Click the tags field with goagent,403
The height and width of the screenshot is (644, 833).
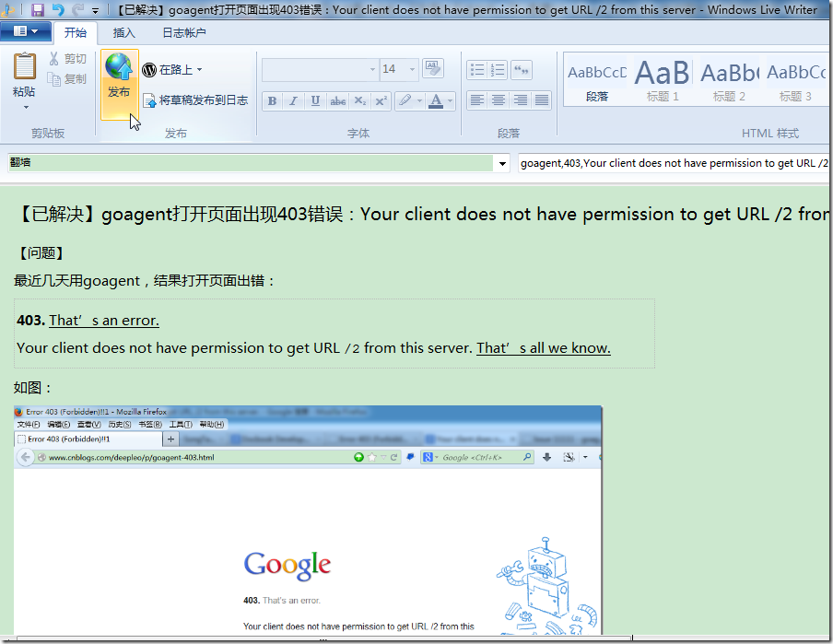674,163
